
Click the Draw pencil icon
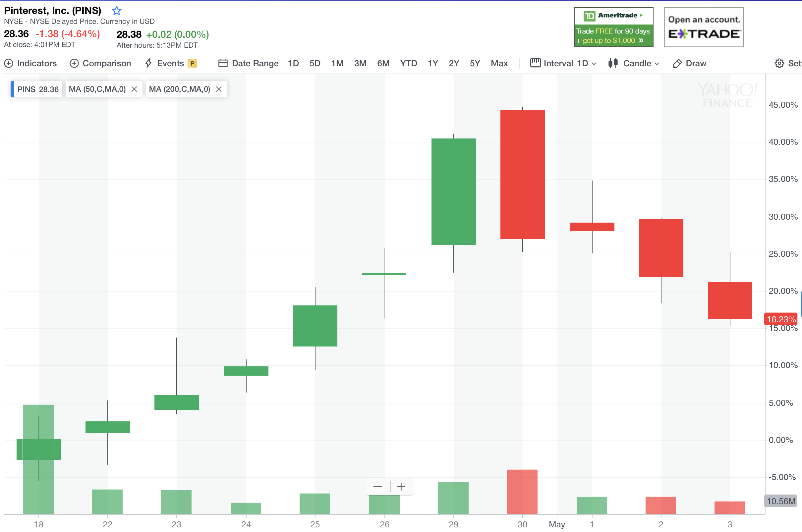pos(677,64)
